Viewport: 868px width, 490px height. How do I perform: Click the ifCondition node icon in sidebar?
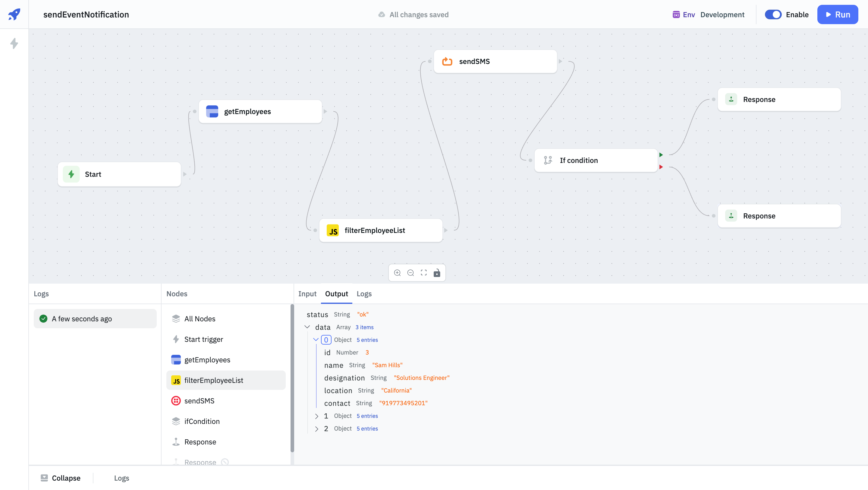tap(176, 421)
